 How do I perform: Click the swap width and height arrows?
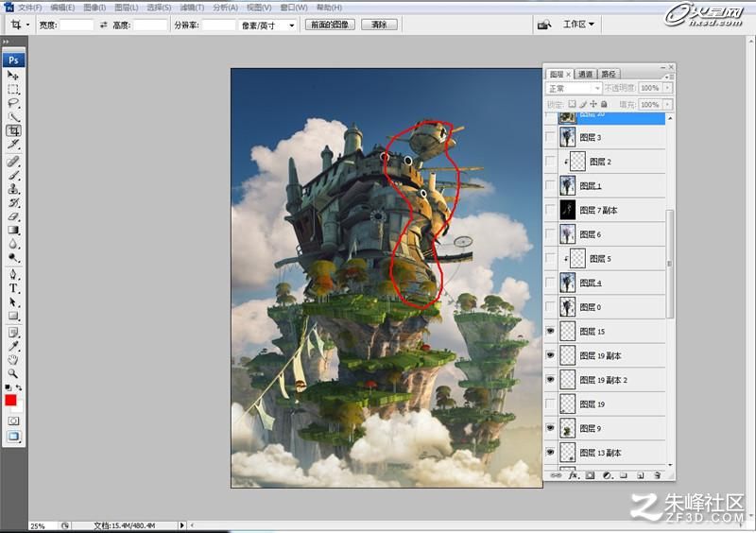click(x=103, y=25)
